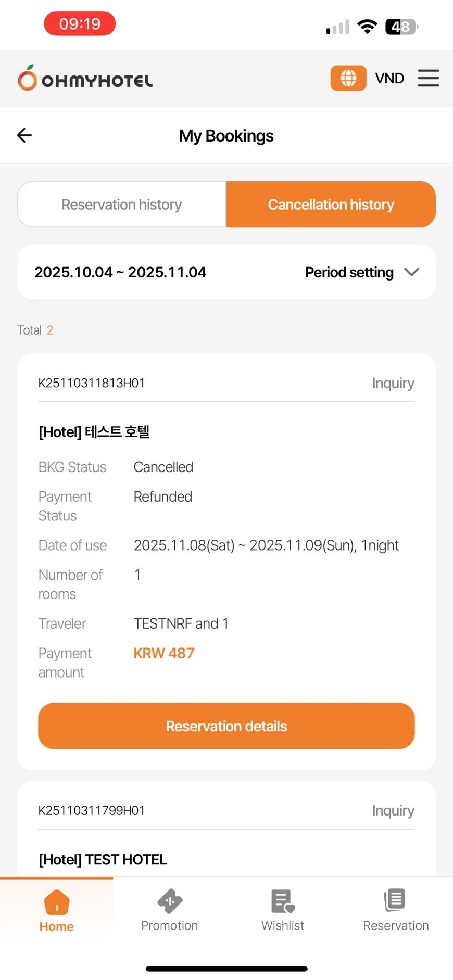The width and height of the screenshot is (453, 980).
Task: Open the [Hotel] TEST HOTEL booking title
Action: click(x=103, y=859)
